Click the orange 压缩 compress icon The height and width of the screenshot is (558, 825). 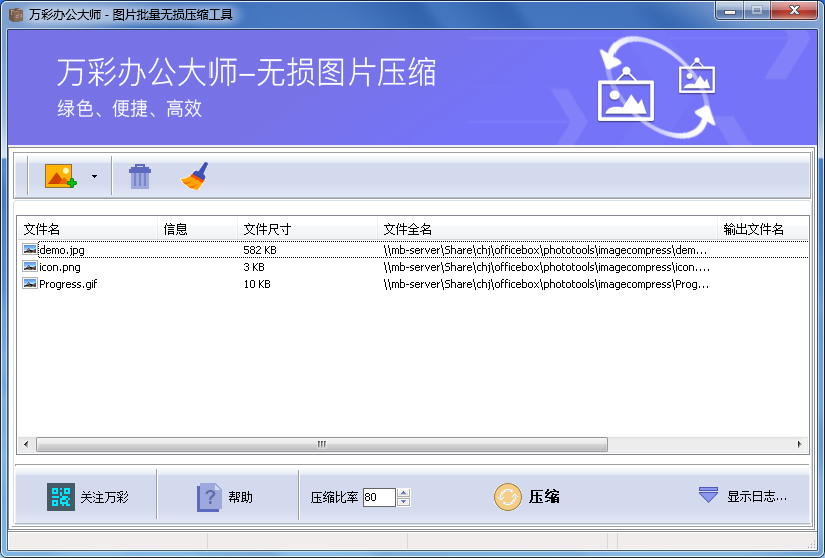coord(508,497)
